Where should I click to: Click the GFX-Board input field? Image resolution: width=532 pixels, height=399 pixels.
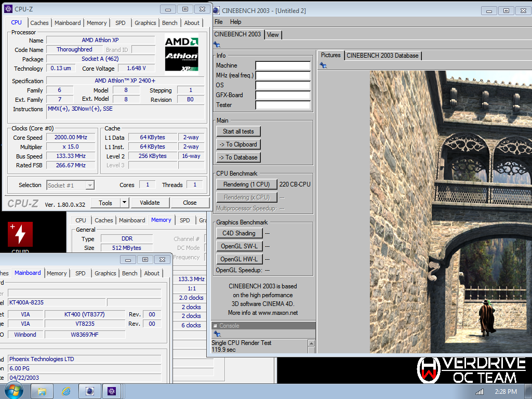pos(283,95)
